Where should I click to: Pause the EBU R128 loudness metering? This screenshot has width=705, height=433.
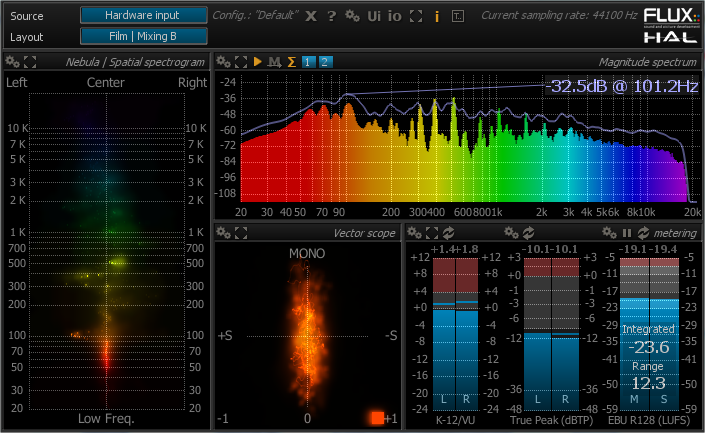coord(627,232)
